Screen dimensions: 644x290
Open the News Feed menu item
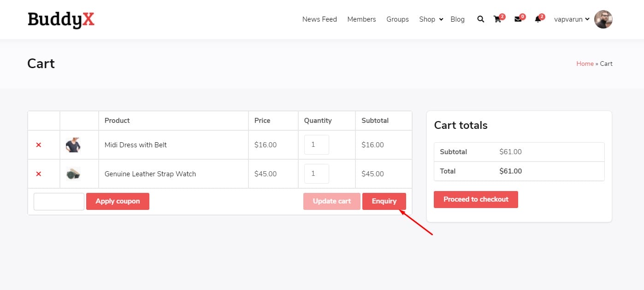coord(319,19)
